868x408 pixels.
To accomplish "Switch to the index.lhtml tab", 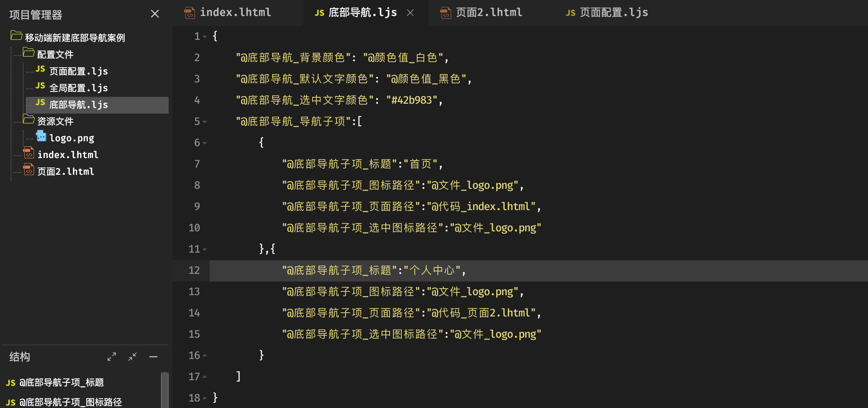I will (x=235, y=13).
